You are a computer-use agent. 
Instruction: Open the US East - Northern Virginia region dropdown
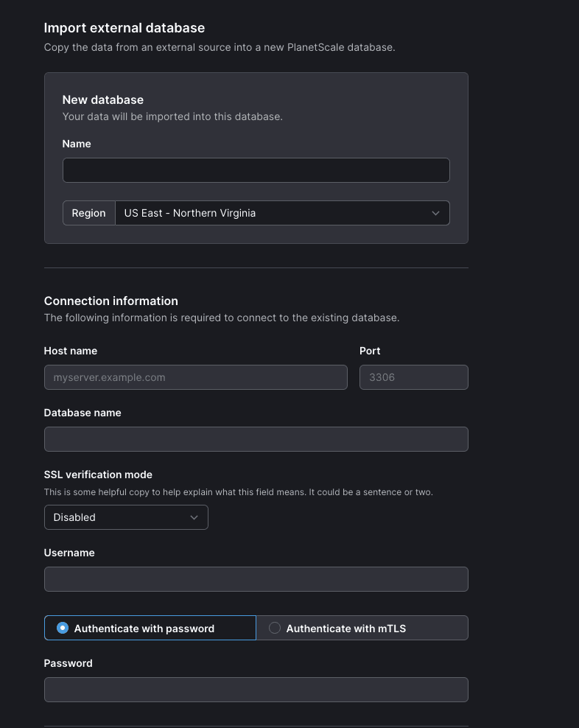point(282,213)
